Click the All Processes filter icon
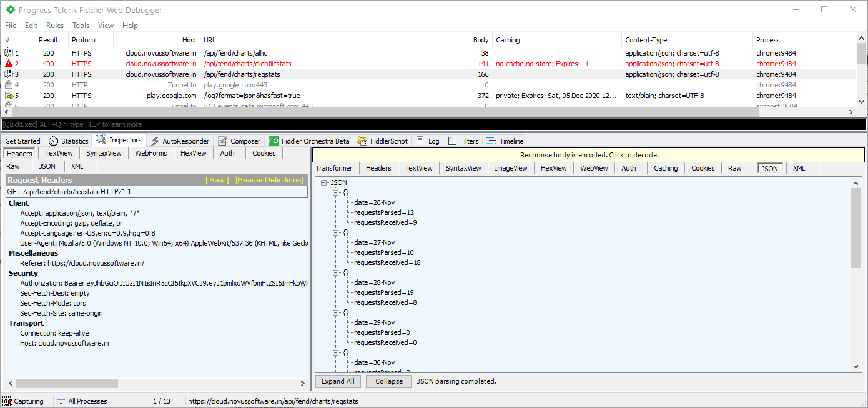This screenshot has width=868, height=408. point(61,401)
